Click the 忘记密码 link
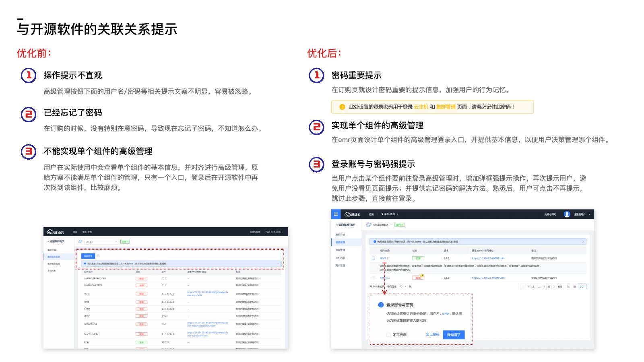Viewport: 644px width, 362px height. coord(433,335)
